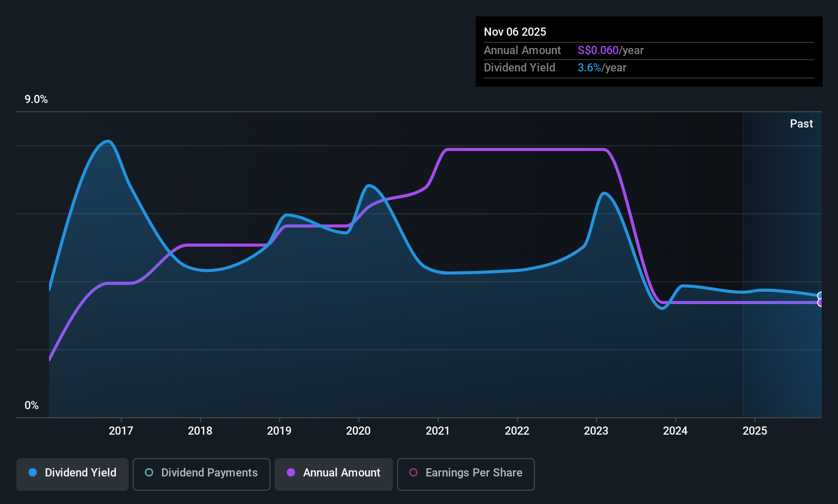
Task: Click the 2025 x-axis label
Action: coord(755,431)
